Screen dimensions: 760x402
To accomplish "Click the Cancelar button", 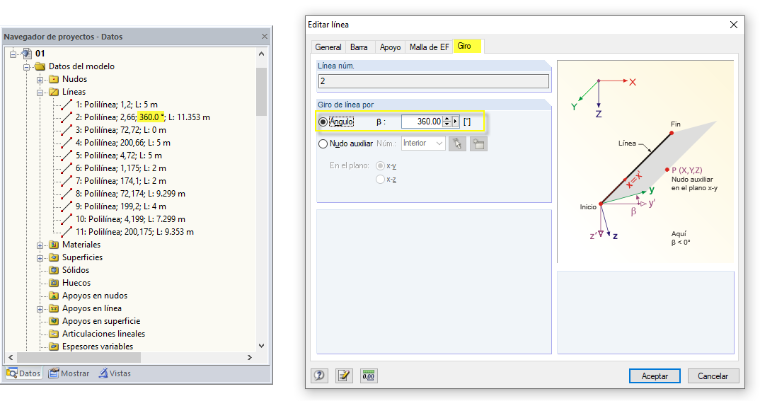I will pos(712,376).
